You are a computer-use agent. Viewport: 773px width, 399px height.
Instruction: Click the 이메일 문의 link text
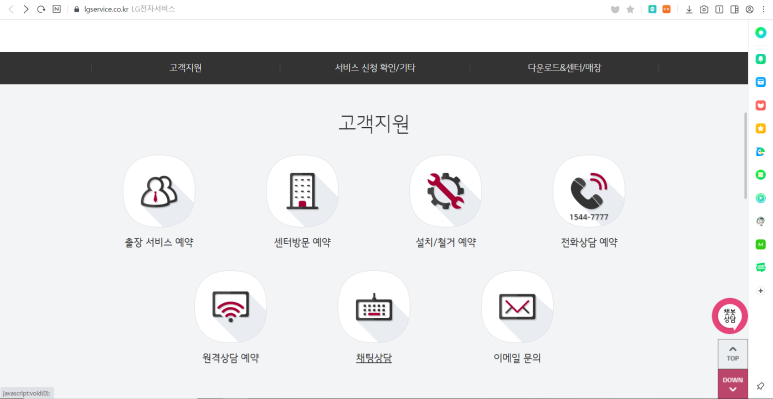517,358
